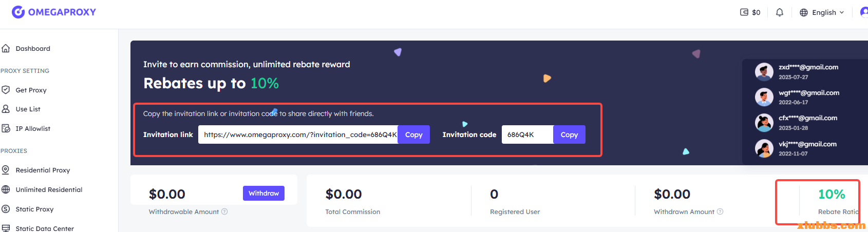This screenshot has height=232, width=868.
Task: Click the invitation link text field
Action: point(298,134)
